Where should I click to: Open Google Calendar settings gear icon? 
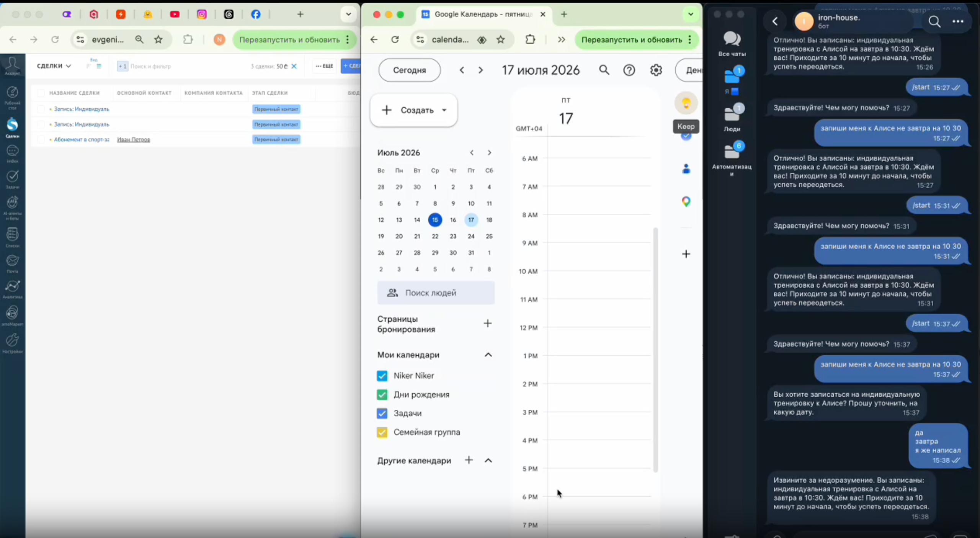click(x=656, y=70)
